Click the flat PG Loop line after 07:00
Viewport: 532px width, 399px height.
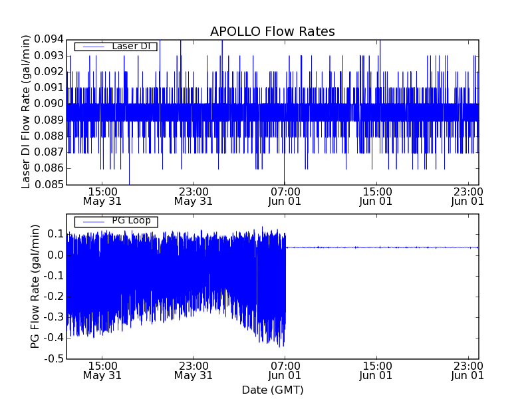(x=379, y=247)
